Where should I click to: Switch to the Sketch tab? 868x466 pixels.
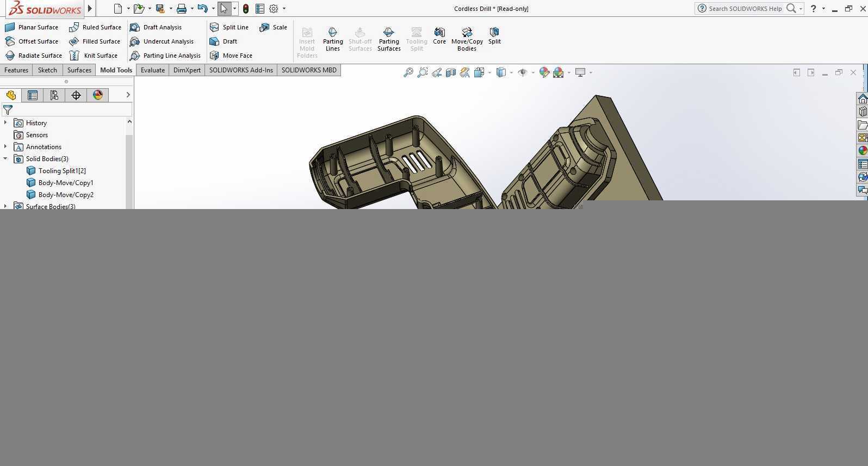click(x=47, y=70)
